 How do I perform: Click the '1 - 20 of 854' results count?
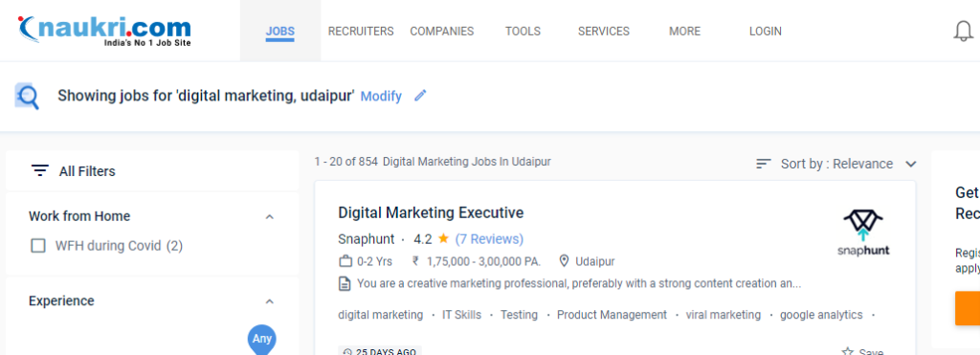(346, 162)
